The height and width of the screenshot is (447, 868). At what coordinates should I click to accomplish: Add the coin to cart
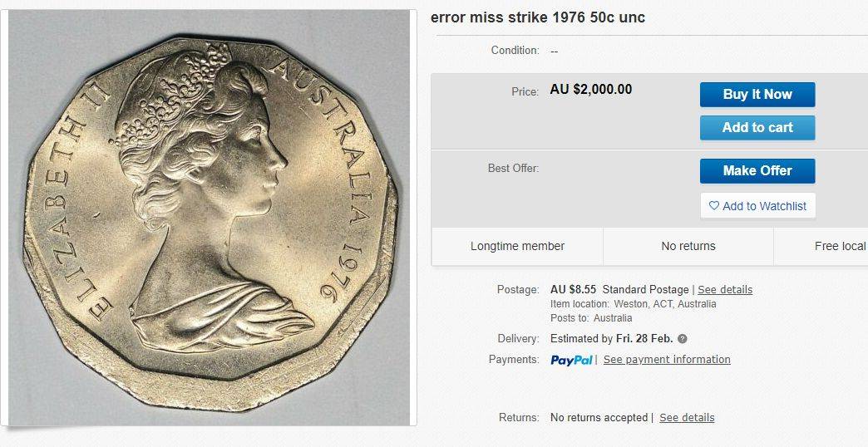tap(757, 128)
